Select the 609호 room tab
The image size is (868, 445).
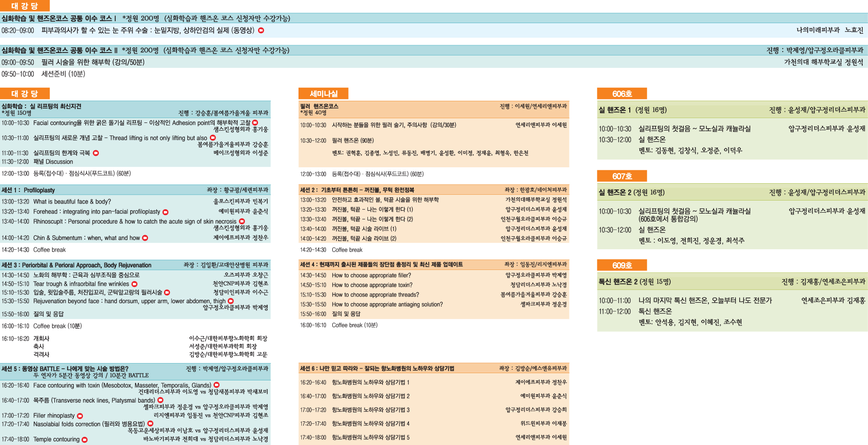[x=622, y=265]
